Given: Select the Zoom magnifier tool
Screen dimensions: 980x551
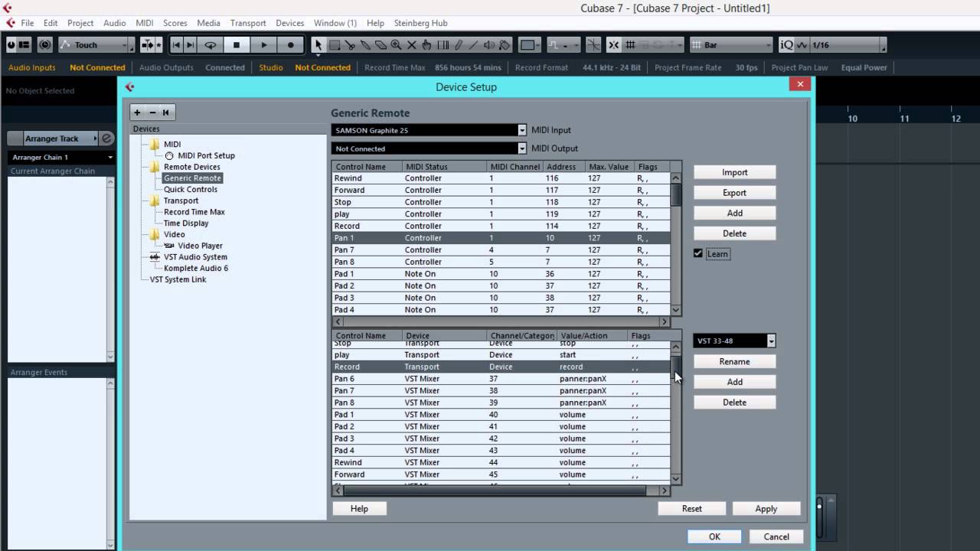Looking at the screenshot, I should coord(396,45).
